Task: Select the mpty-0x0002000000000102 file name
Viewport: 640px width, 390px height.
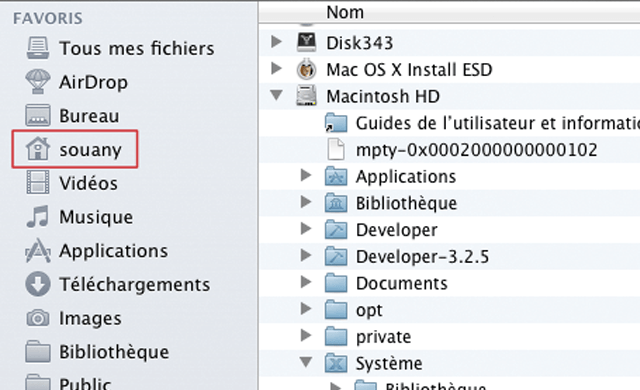Action: (x=477, y=150)
